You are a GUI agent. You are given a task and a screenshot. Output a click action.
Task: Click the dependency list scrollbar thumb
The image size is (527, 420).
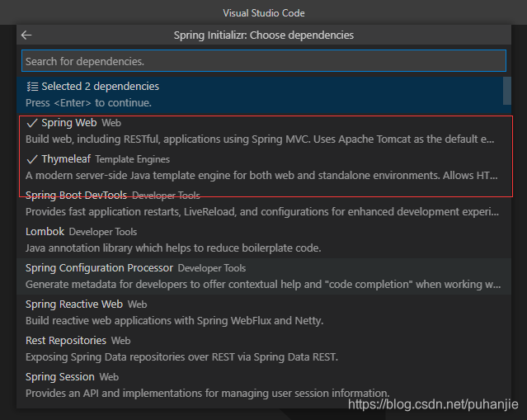pyautogui.click(x=507, y=91)
